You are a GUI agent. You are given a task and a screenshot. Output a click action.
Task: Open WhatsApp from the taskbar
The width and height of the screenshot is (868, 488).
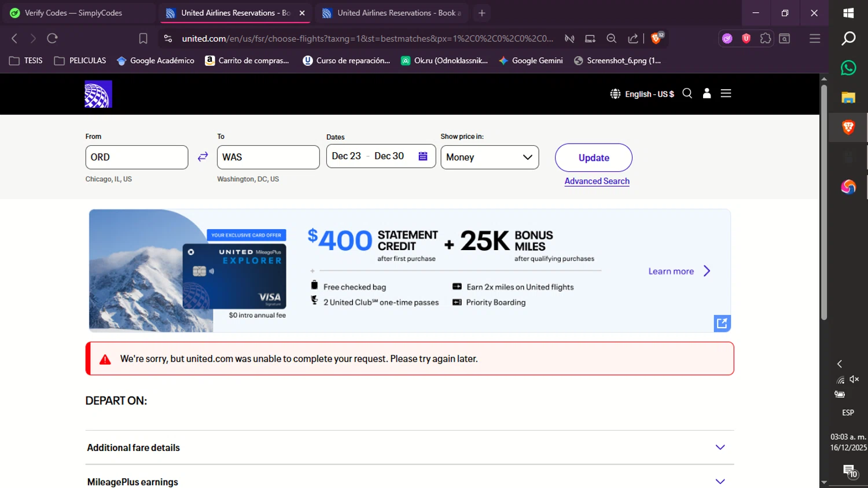coord(848,68)
